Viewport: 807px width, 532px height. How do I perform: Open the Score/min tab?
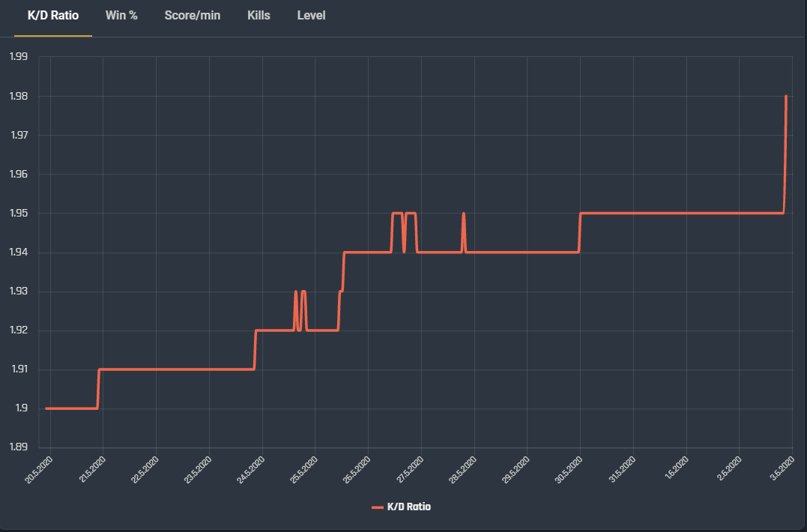[x=193, y=16]
